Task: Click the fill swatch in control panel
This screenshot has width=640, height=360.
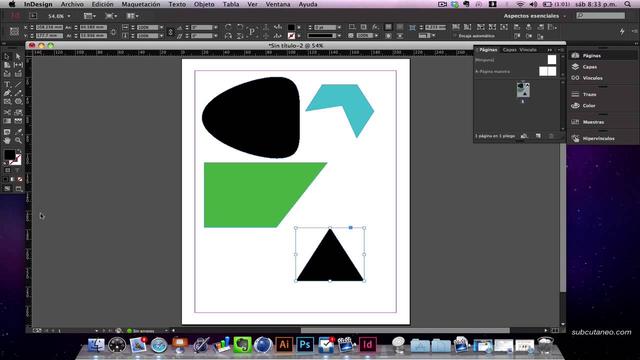Action: coord(291,27)
